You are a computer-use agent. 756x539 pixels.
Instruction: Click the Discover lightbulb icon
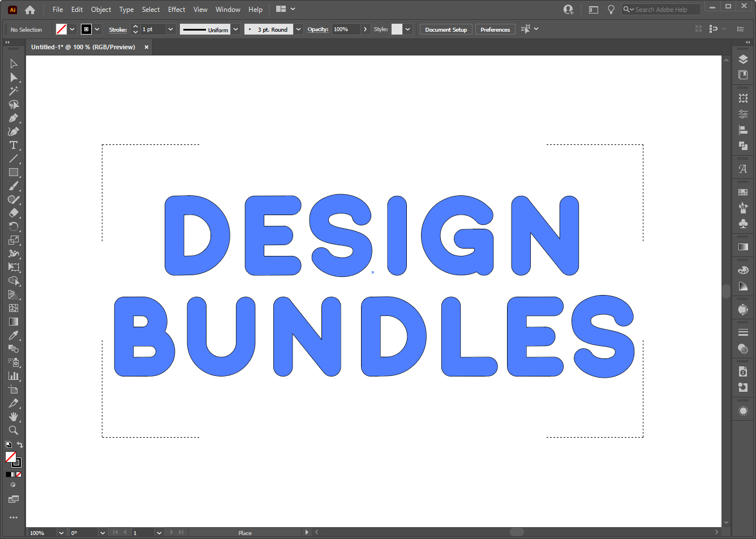tap(611, 10)
